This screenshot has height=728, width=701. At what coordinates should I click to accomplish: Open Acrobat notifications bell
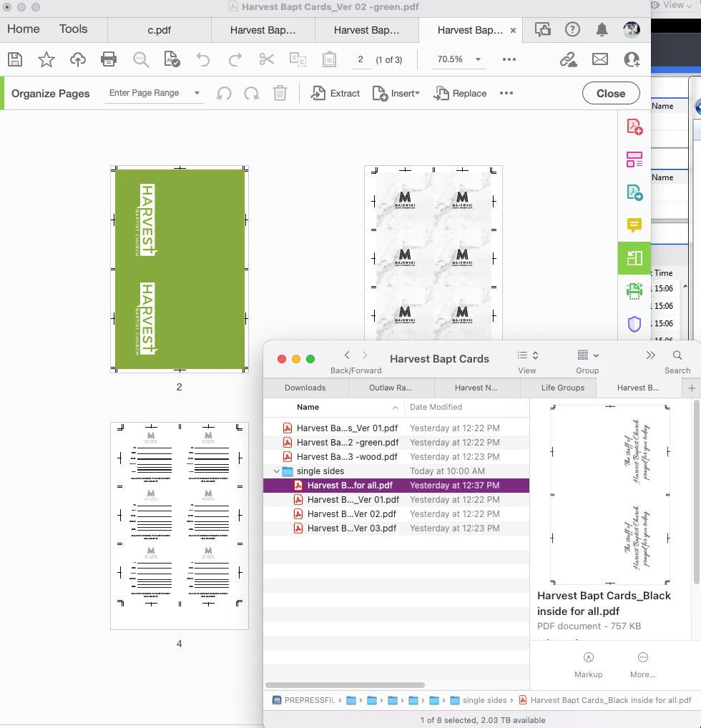pos(602,30)
